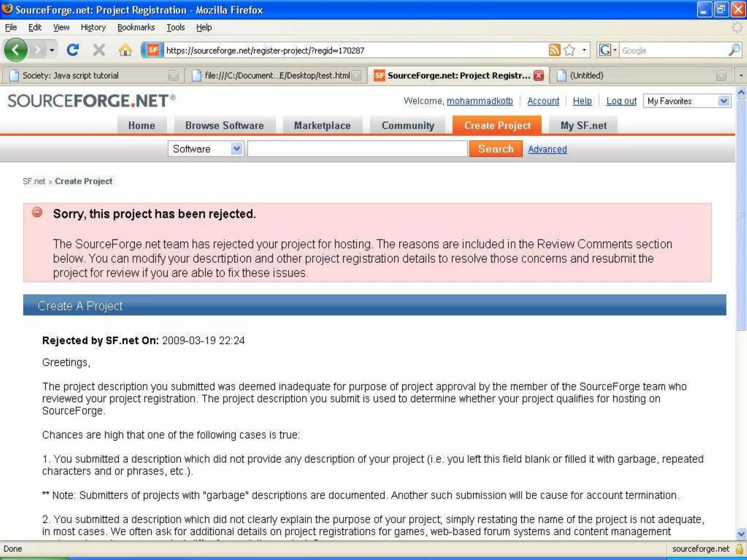This screenshot has width=747, height=560.
Task: Click the vertical scrollbar thumb
Action: pos(741,214)
